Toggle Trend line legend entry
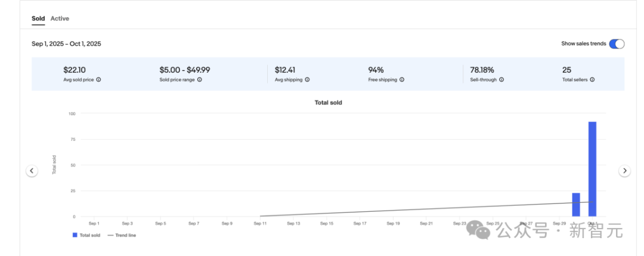This screenshot has width=644, height=256. pos(122,235)
